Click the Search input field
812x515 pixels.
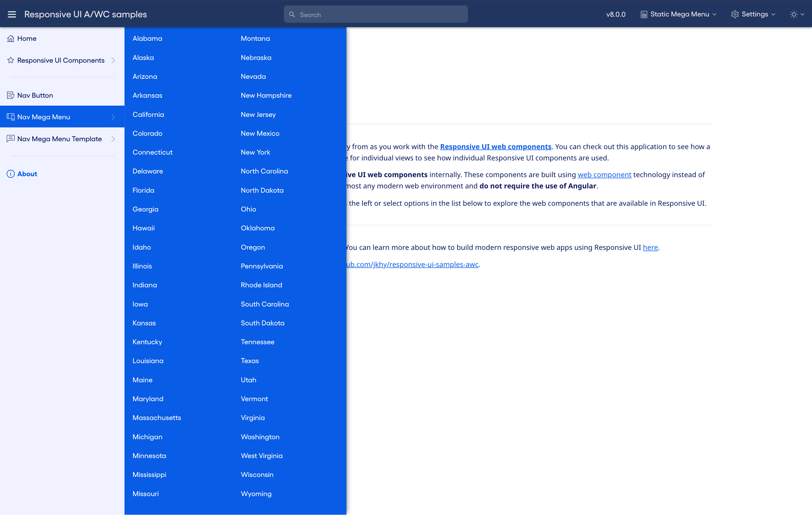tap(381, 15)
